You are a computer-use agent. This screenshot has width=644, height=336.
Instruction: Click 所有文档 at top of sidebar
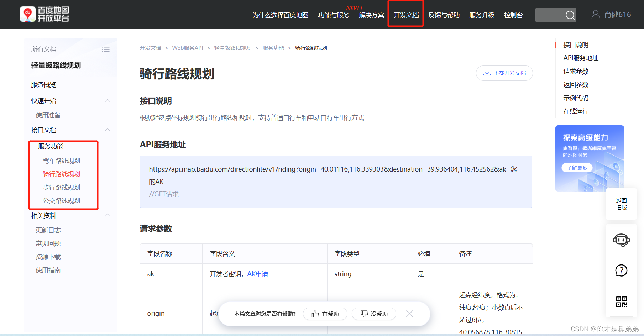[x=43, y=49]
